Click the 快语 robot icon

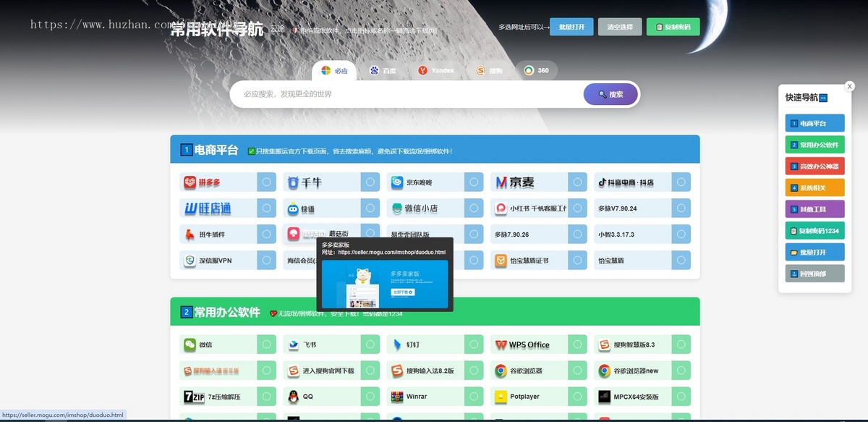[x=293, y=208]
